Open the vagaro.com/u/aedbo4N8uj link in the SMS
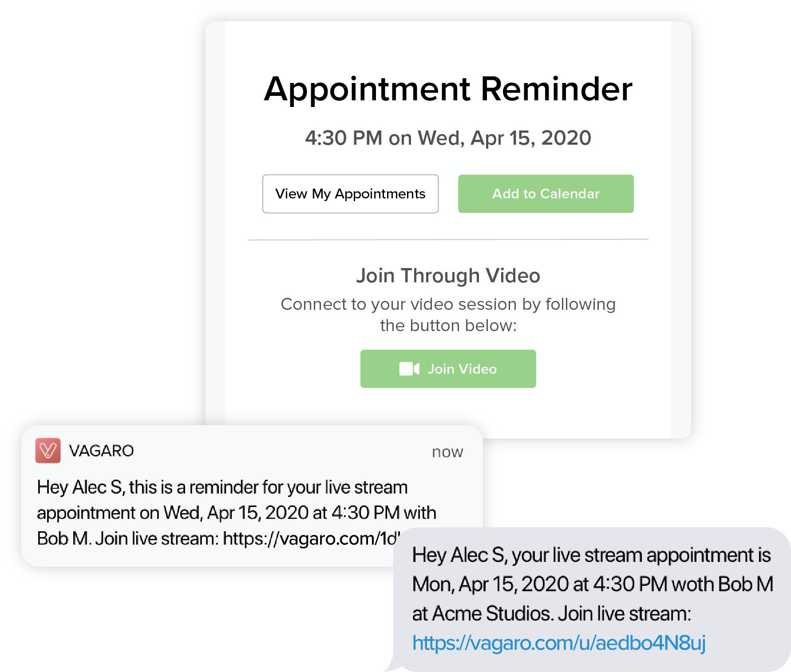The image size is (791, 672). pos(558,643)
